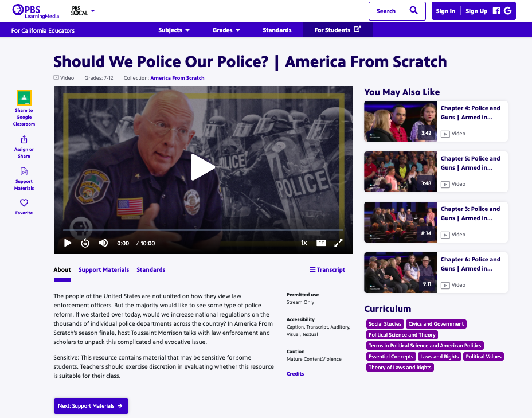Viewport: 532px width, 418px height.
Task: Favorite this resource using the heart icon
Action: pyautogui.click(x=24, y=204)
